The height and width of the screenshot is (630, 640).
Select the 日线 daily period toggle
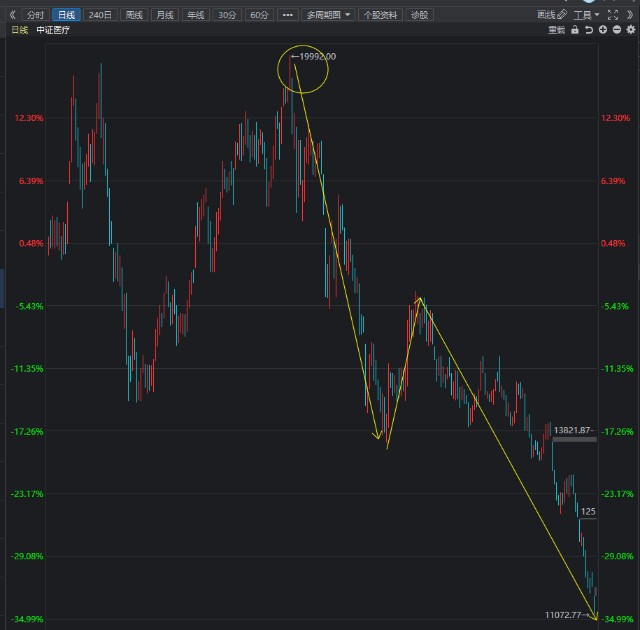pos(66,15)
